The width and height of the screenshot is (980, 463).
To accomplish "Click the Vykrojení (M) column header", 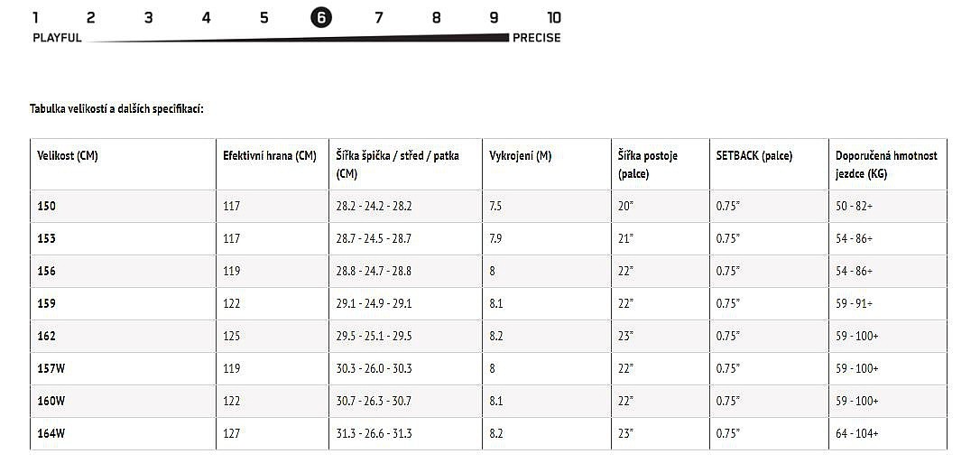I will (x=520, y=156).
